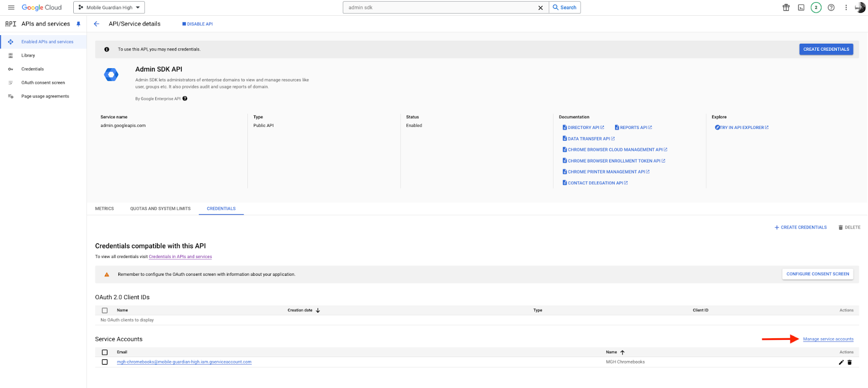Sort OAuth clients by Creation date arrow

coord(318,311)
